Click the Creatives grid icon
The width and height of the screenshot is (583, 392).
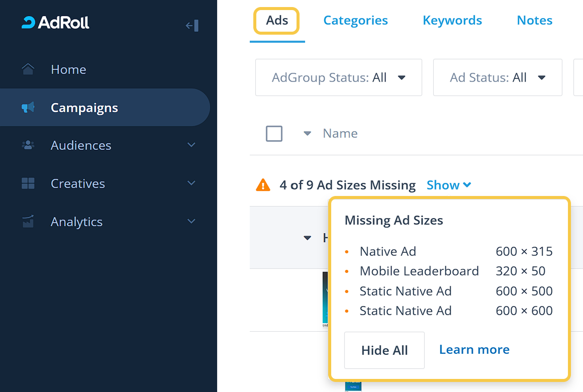(x=28, y=183)
